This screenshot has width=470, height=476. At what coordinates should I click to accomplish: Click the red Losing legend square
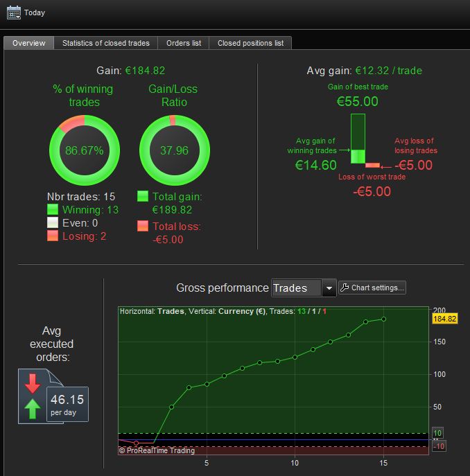(53, 236)
